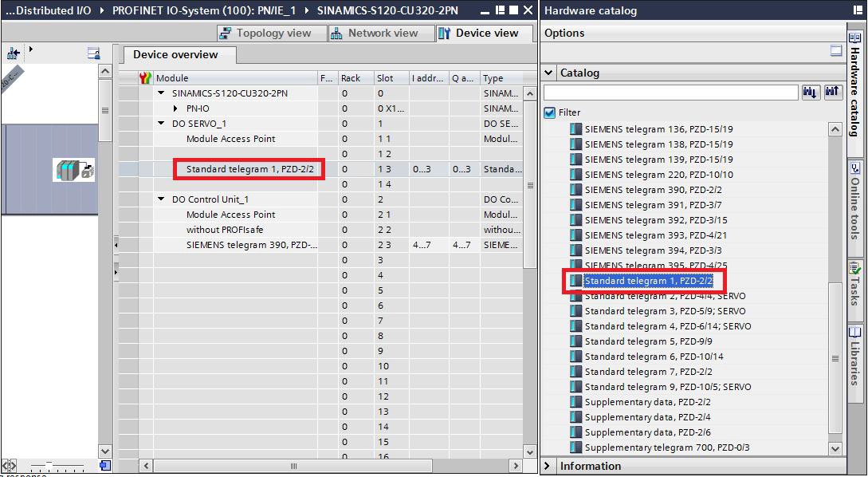Image resolution: width=868 pixels, height=477 pixels.
Task: Click the Device overview horizontal scroll-right arrow
Action: click(x=516, y=466)
